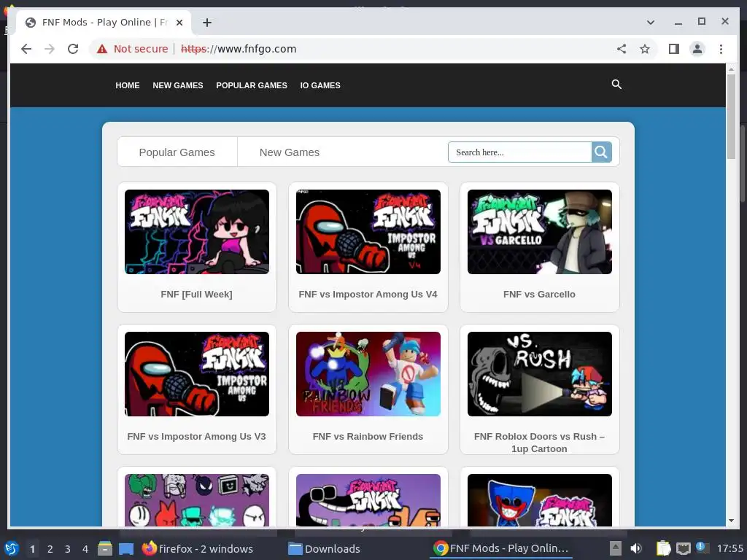747x560 pixels.
Task: Open the Not secure warning details
Action: click(133, 49)
